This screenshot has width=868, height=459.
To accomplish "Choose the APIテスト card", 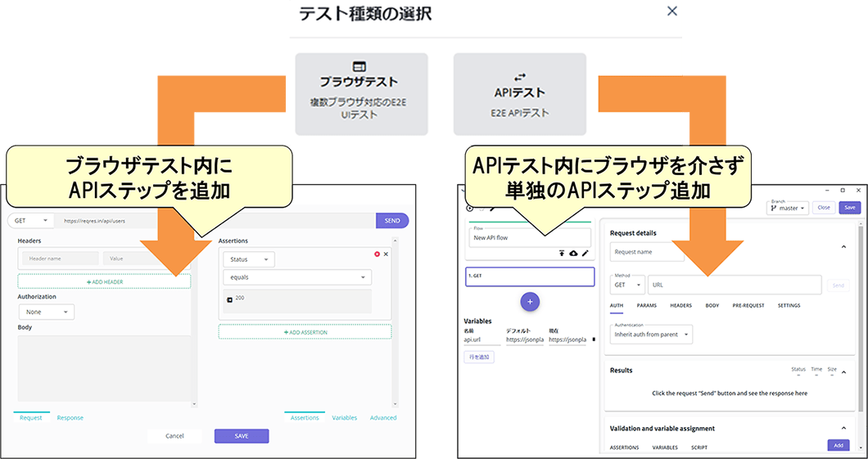I will (519, 93).
